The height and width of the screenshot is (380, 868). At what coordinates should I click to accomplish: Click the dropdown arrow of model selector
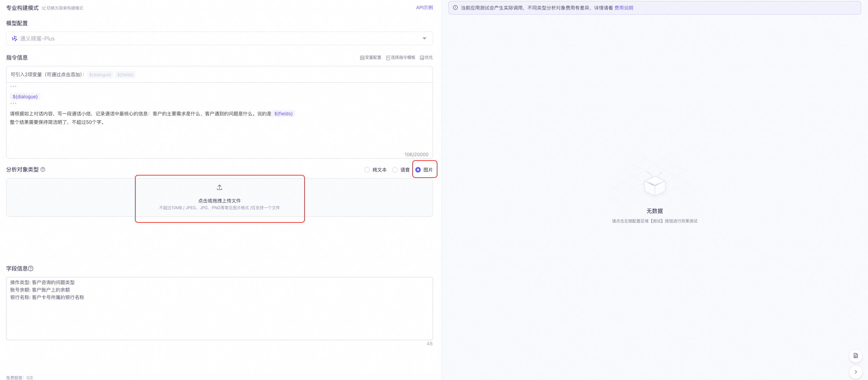(x=424, y=38)
